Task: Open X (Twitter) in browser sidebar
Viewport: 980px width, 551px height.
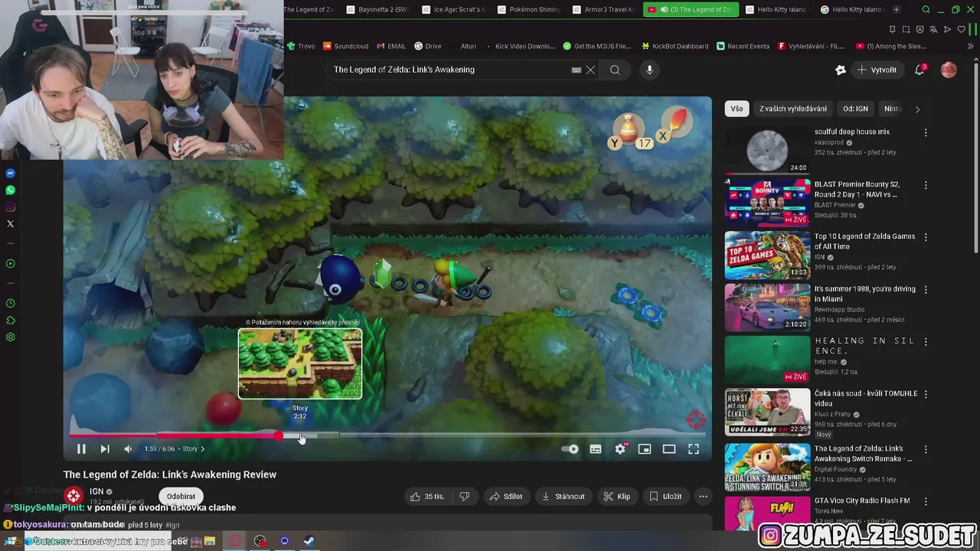Action: pos(10,224)
